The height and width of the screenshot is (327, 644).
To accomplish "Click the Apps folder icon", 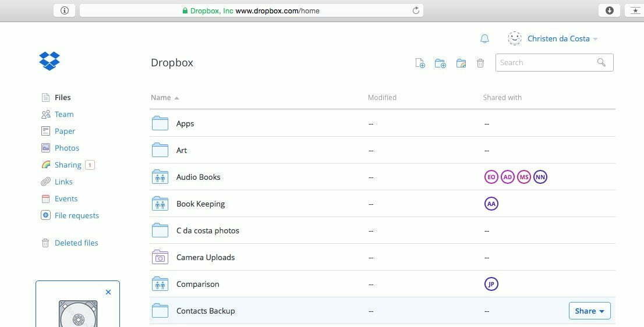I will pos(160,123).
